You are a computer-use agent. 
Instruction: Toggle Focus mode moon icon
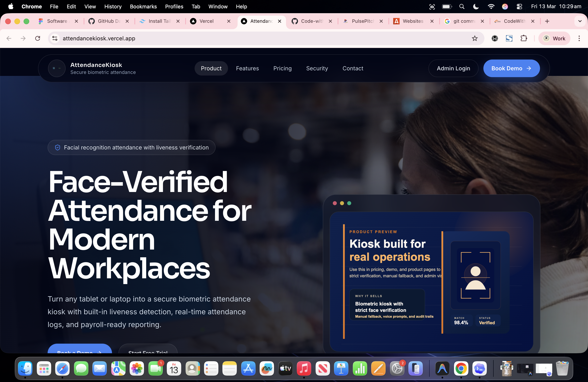tap(476, 7)
